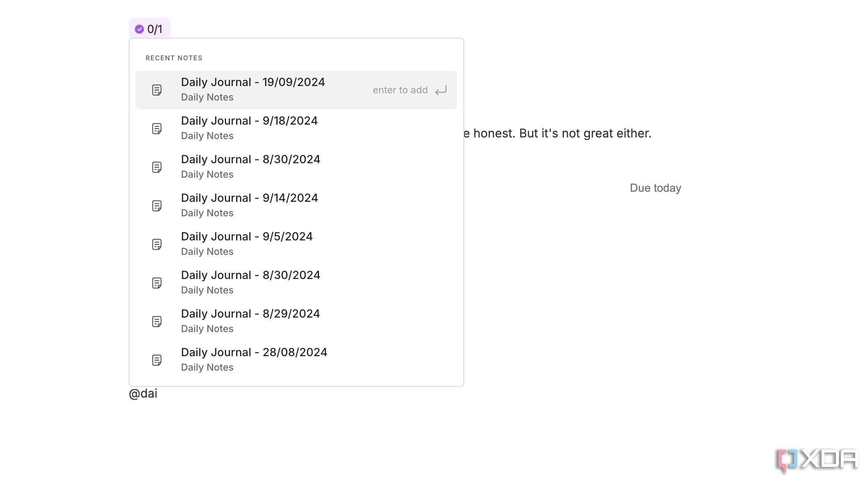This screenshot has width=868, height=484.
Task: Click the note icon for Daily Journal 8/29/2024
Action: (x=157, y=321)
